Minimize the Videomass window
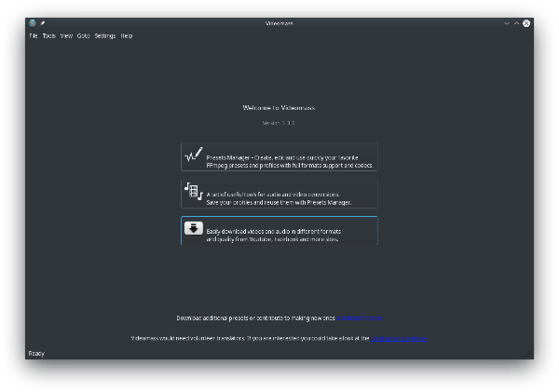559x392 pixels. coord(506,23)
